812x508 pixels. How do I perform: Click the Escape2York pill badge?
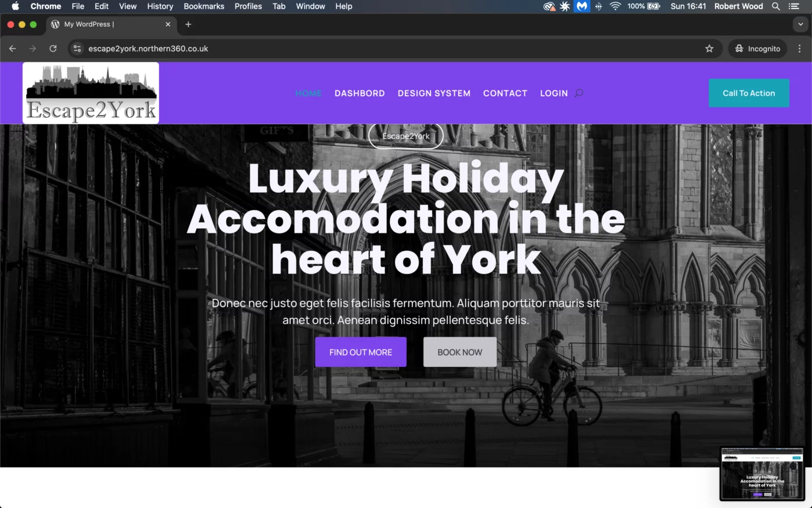(x=406, y=136)
